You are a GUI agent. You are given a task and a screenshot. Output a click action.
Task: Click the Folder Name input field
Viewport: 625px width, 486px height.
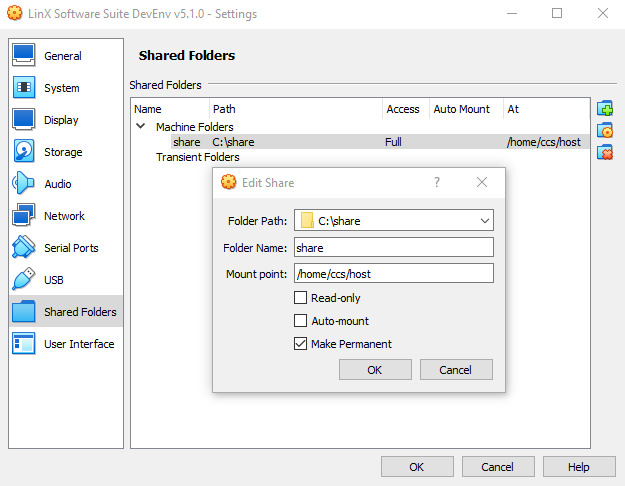click(394, 247)
